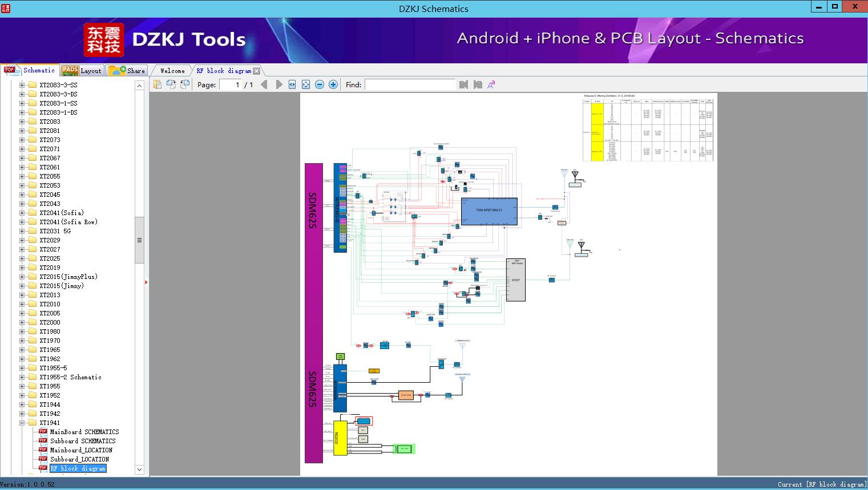Zoom out using the minus magnifier icon
Viewport: 868px width, 490px height.
pos(320,84)
